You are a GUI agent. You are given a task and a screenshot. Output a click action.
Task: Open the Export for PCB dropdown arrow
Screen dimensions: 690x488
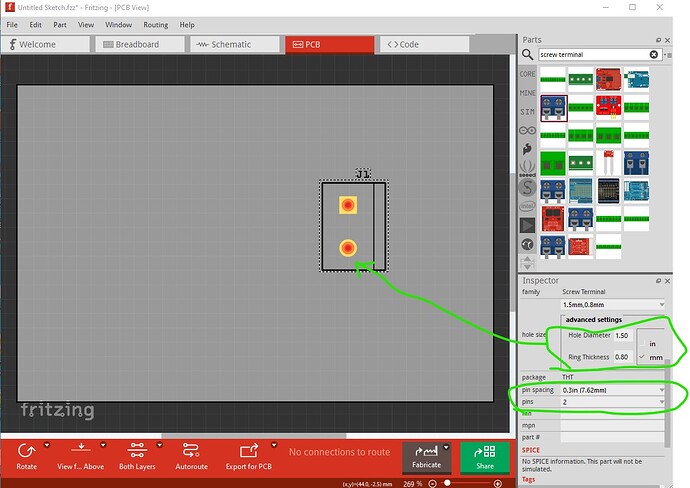tap(274, 445)
